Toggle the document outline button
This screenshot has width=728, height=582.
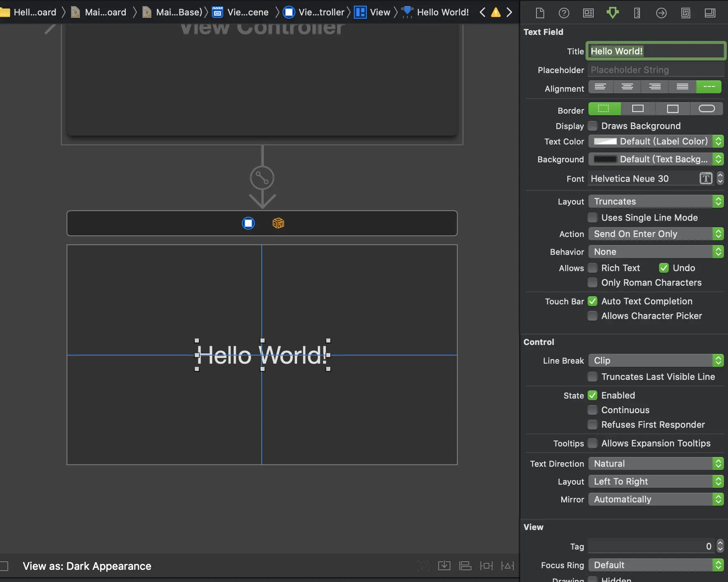tap(4, 566)
